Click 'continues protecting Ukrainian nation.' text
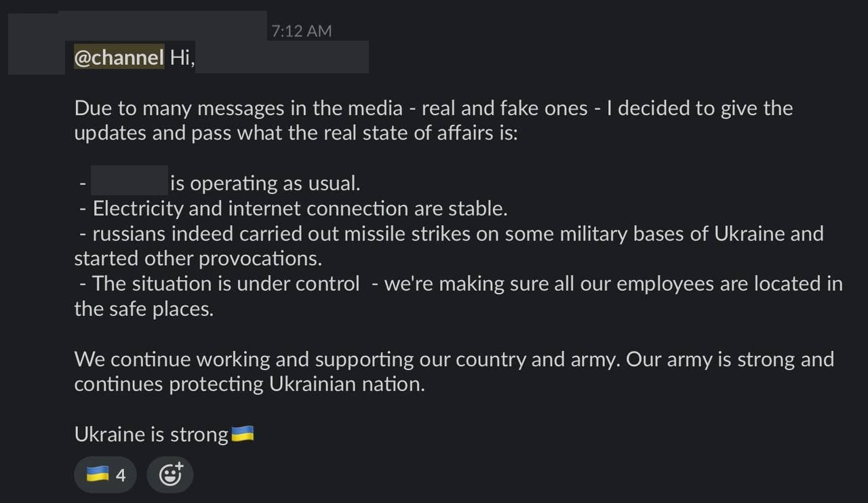Image resolution: width=868 pixels, height=503 pixels. pos(250,384)
